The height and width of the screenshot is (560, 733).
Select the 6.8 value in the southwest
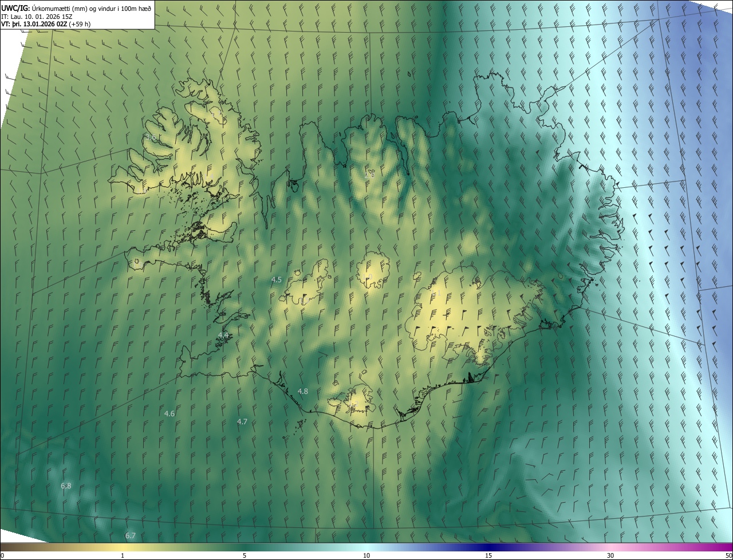[x=66, y=486]
